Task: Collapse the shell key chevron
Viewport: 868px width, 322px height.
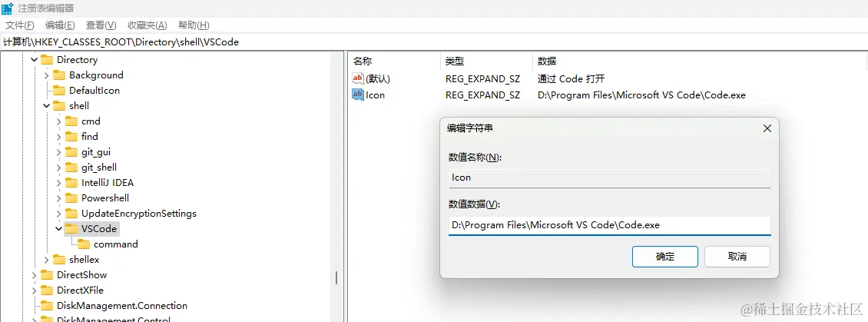Action: 47,106
